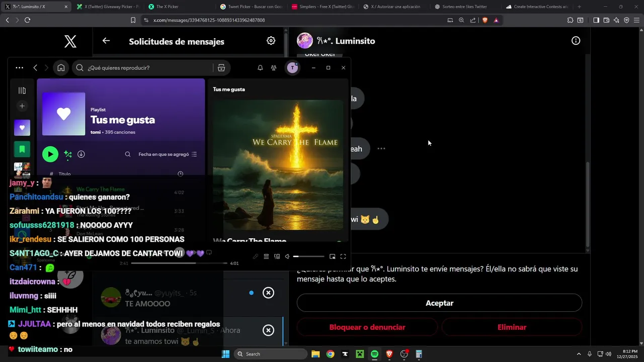Open browser extensions puzzle icon
The width and height of the screenshot is (644, 362).
[x=570, y=20]
